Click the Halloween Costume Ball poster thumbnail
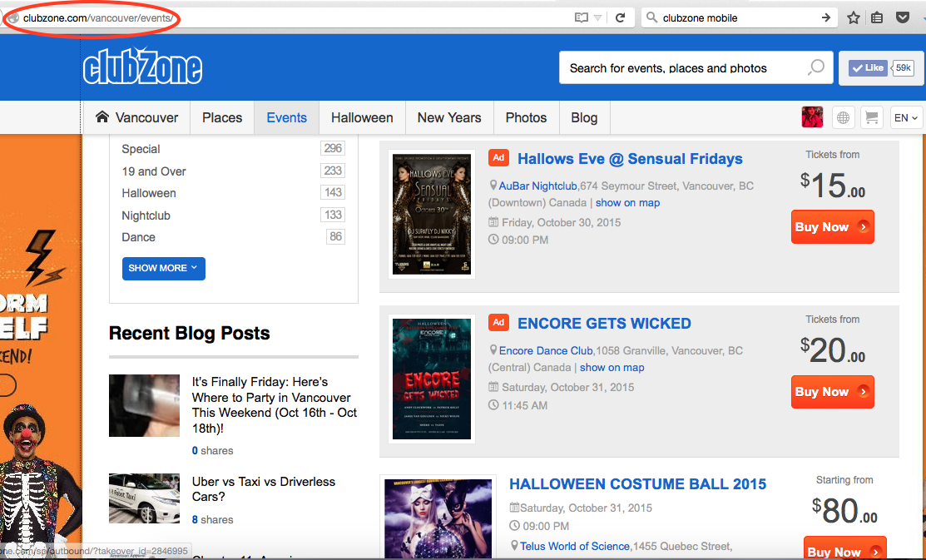 pos(438,518)
